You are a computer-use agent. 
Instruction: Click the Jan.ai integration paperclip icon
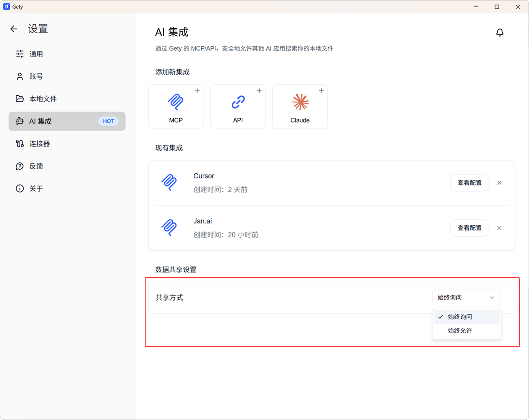(x=169, y=228)
